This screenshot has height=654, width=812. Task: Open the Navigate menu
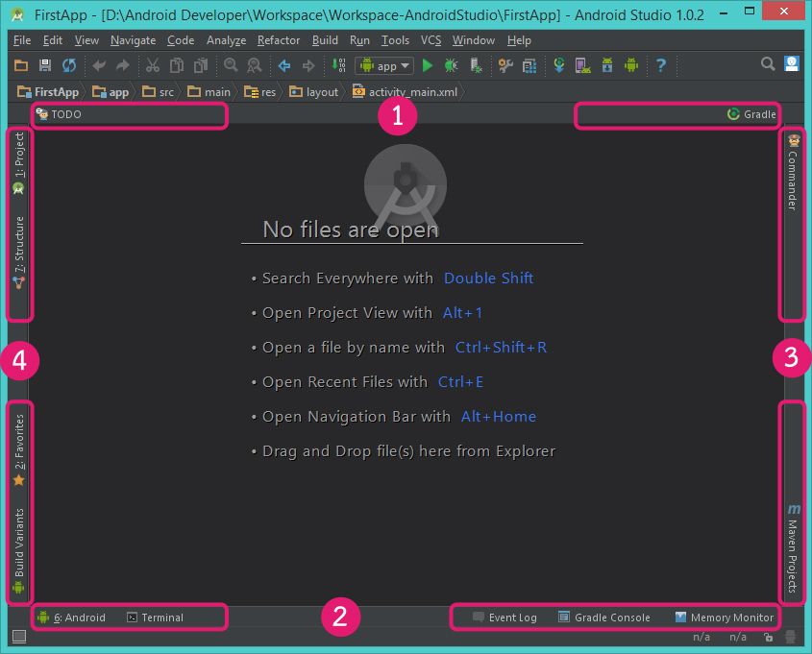click(x=133, y=40)
